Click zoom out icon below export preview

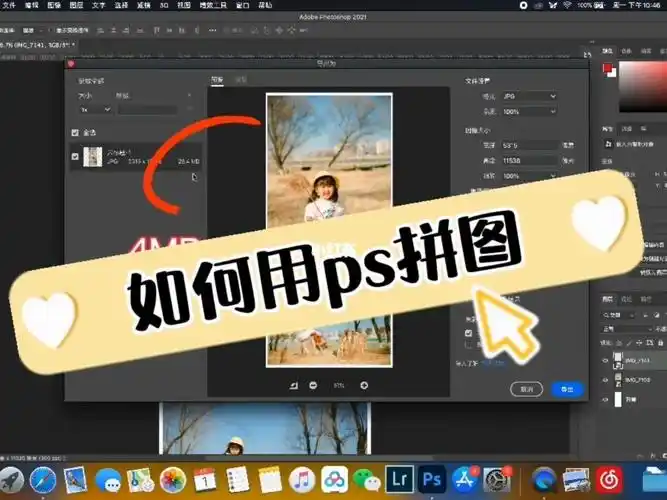[x=313, y=386]
